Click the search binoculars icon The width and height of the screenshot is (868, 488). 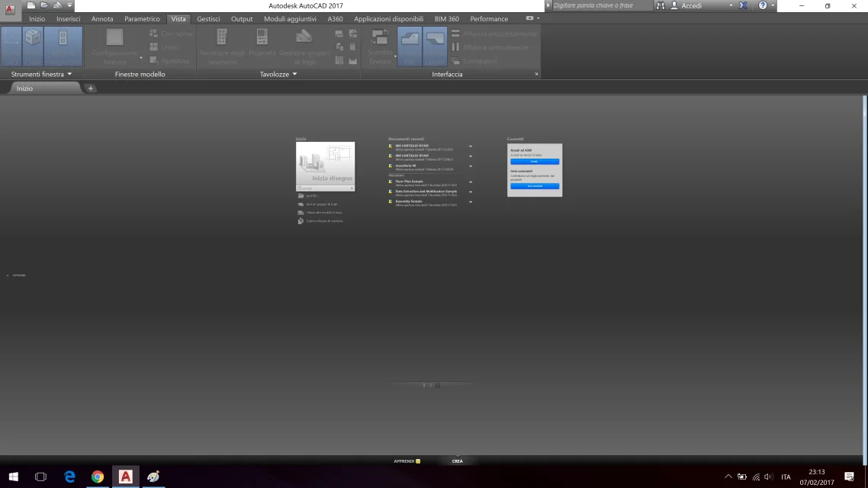(661, 5)
